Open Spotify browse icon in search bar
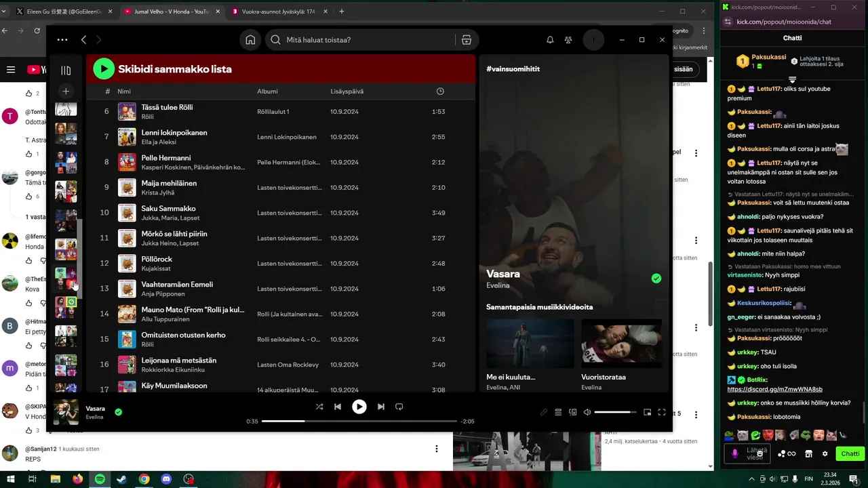 click(x=467, y=40)
